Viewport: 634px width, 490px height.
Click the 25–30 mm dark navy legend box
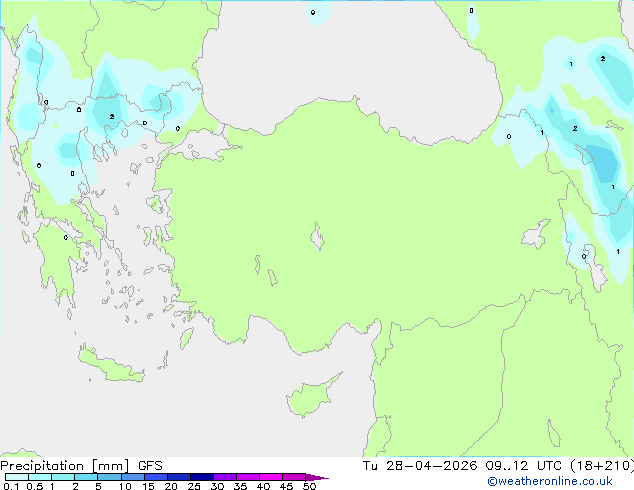pyautogui.click(x=202, y=477)
